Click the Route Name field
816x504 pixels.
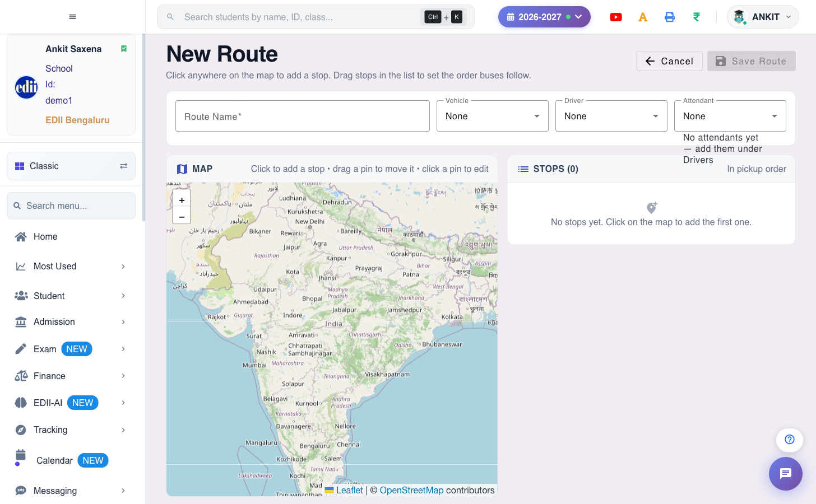point(303,116)
